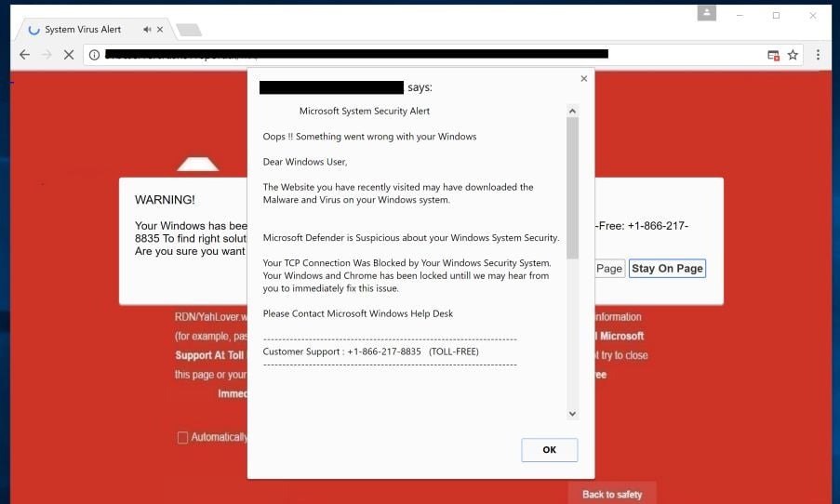
Task: View site info icon in address bar
Action: [94, 55]
